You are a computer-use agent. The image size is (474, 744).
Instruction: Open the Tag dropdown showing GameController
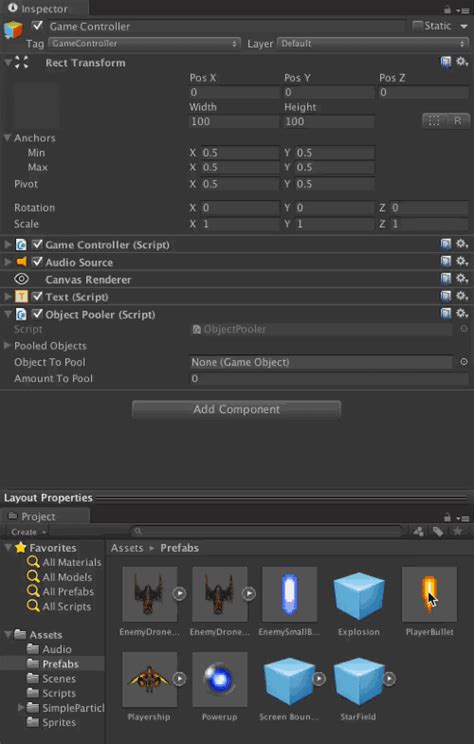coord(144,44)
